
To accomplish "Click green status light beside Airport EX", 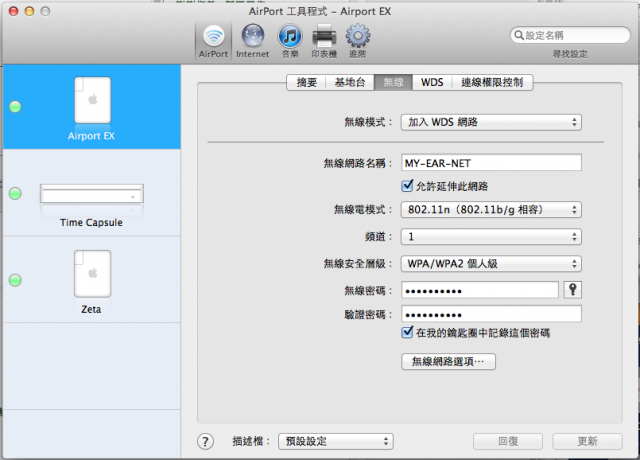I will click(x=15, y=107).
